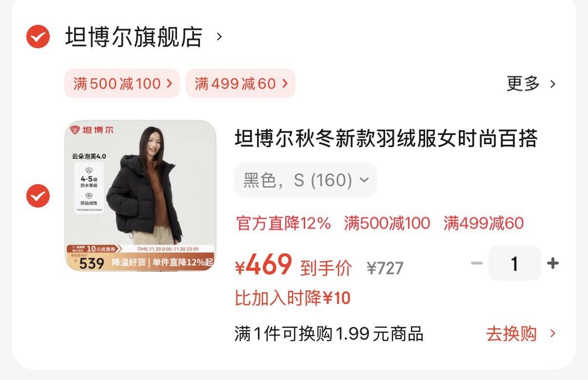Open the 坦博尔旗舰店 store name
Image resolution: width=588 pixels, height=380 pixels.
(134, 37)
